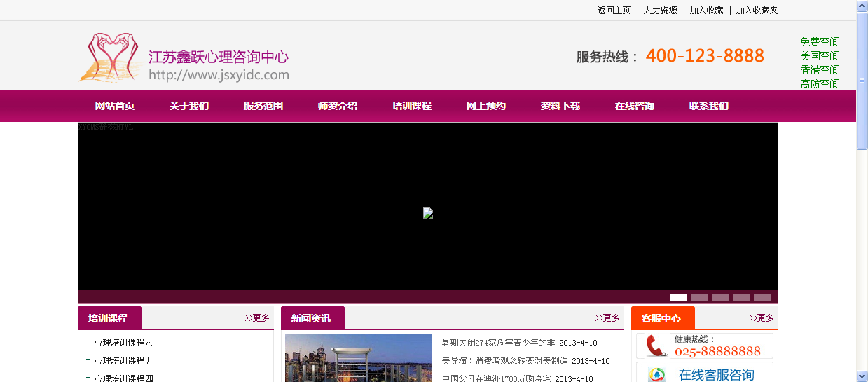Go to 关于我们 page
Viewport: 868px width, 382px height.
[189, 106]
